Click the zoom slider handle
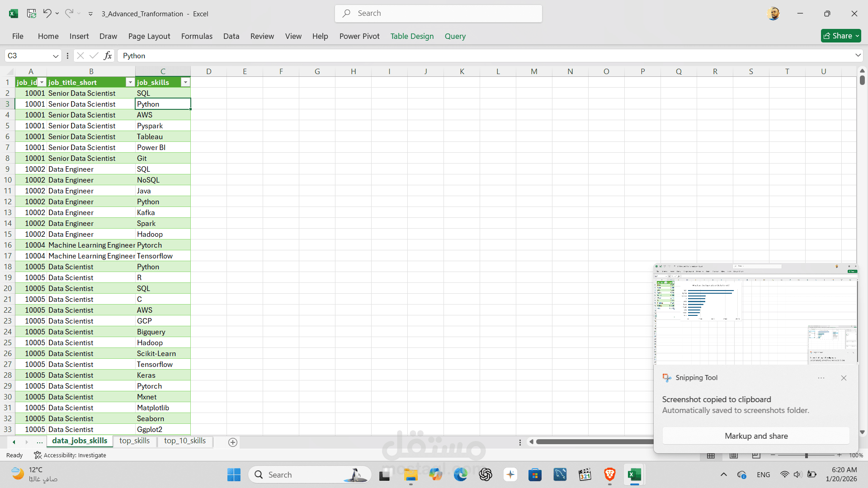This screenshot has height=488, width=868. 806,455
